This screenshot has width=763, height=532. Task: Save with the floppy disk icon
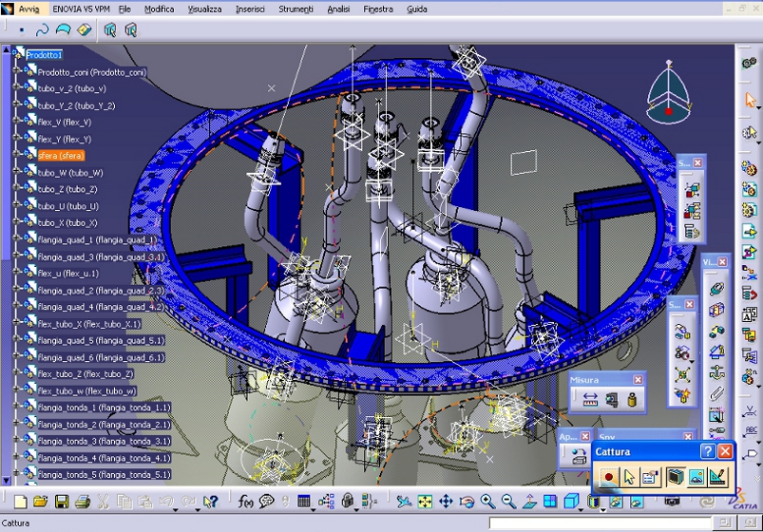tap(62, 502)
